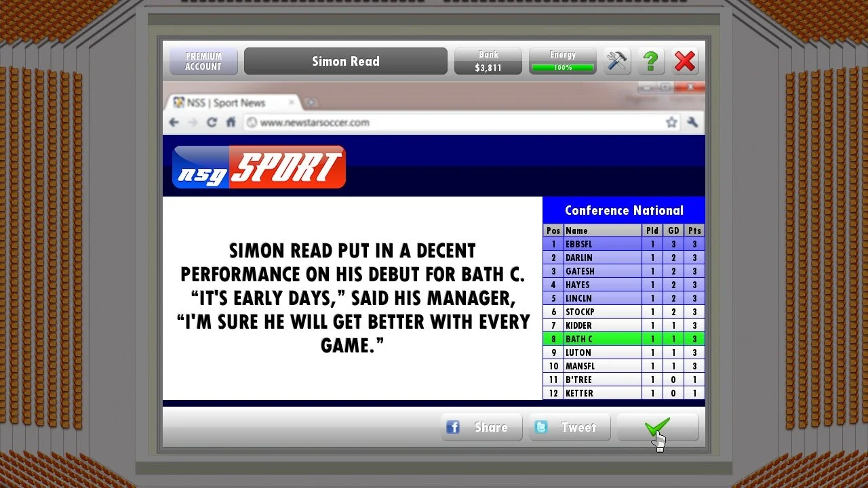This screenshot has width=868, height=488.
Task: Click the Simon Read player name bar
Action: pos(346,61)
